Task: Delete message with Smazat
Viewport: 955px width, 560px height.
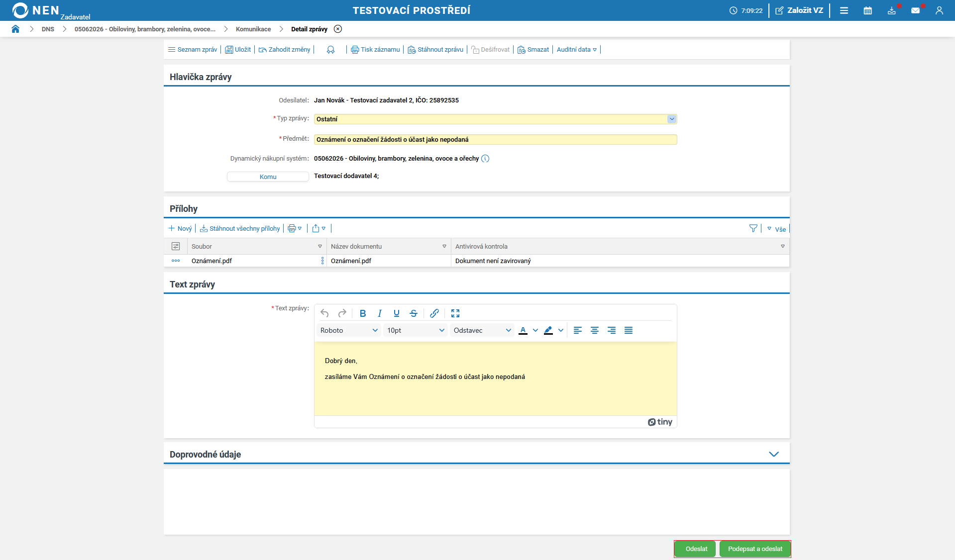Action: [x=533, y=50]
